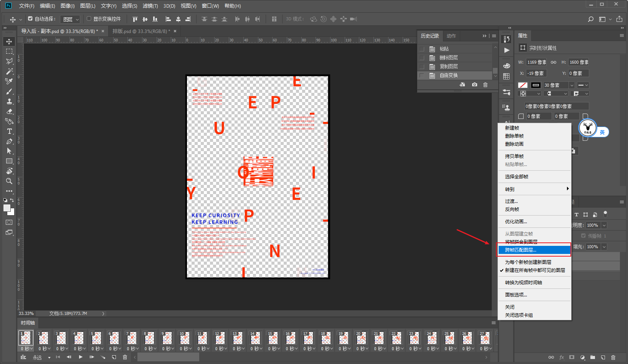Screen dimensions: 628x364
Task: Switch to the 排版.psd document tab
Action: click(141, 31)
